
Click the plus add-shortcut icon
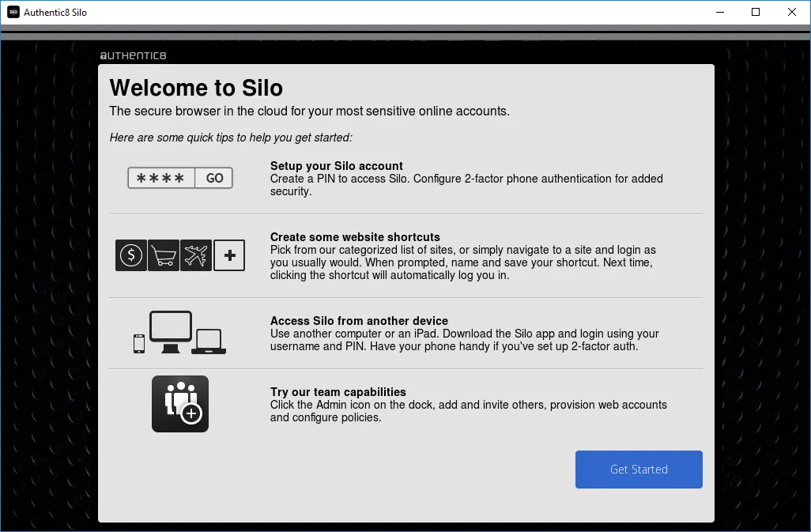tap(230, 255)
